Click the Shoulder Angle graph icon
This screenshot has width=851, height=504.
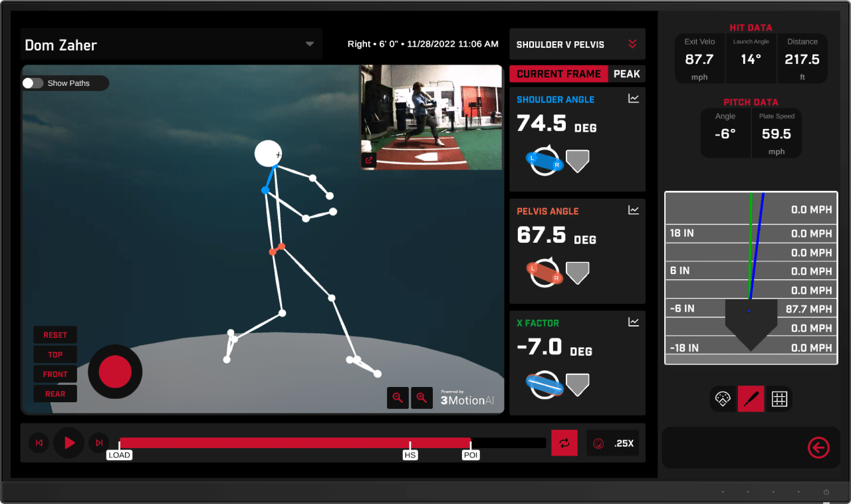coord(634,98)
